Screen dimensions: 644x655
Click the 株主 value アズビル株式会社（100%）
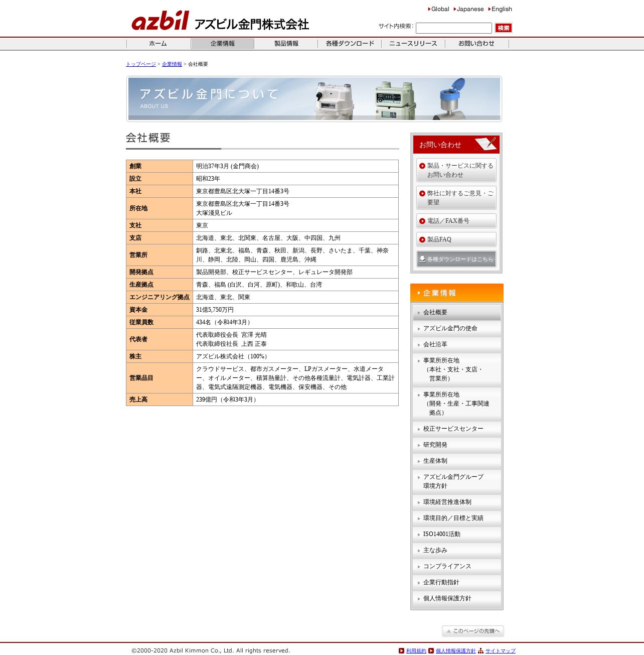click(x=233, y=356)
